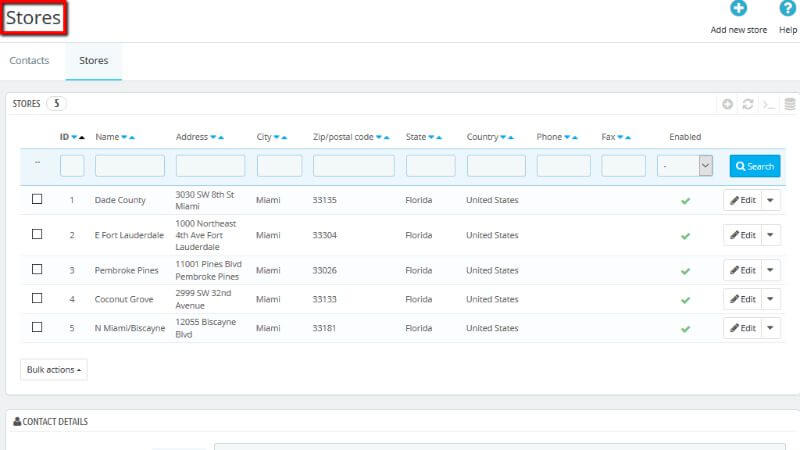Sort Address column descending arrow

click(213, 137)
